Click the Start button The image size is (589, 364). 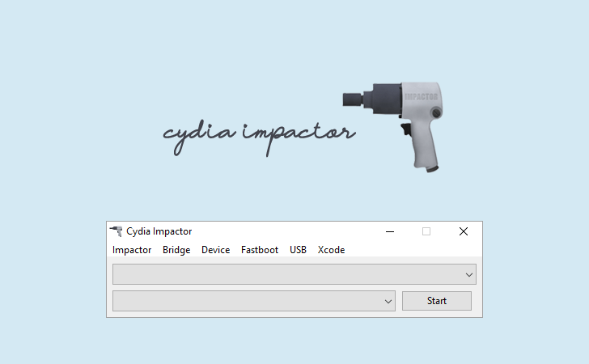(x=437, y=301)
